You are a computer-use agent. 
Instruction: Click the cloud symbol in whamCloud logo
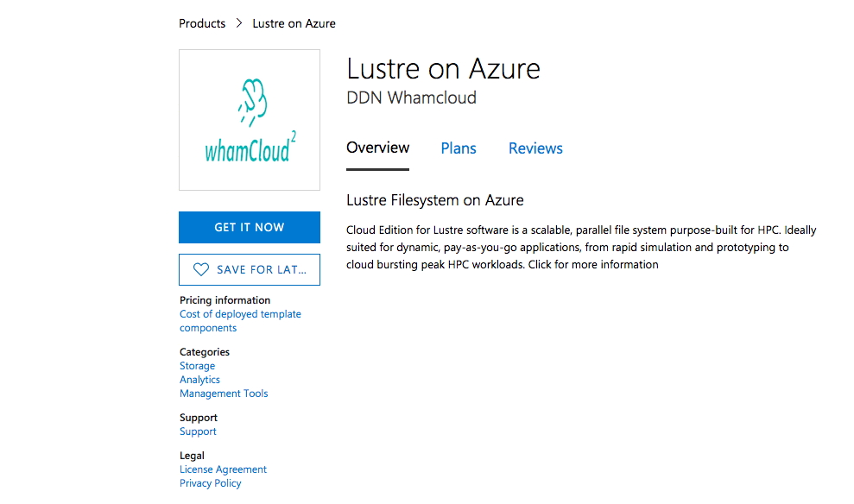coord(252,102)
